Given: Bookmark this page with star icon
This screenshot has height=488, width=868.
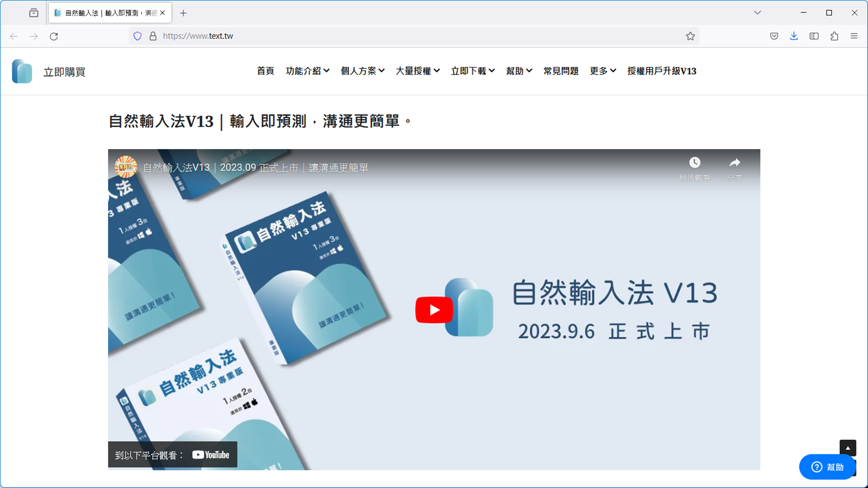Looking at the screenshot, I should tap(690, 36).
